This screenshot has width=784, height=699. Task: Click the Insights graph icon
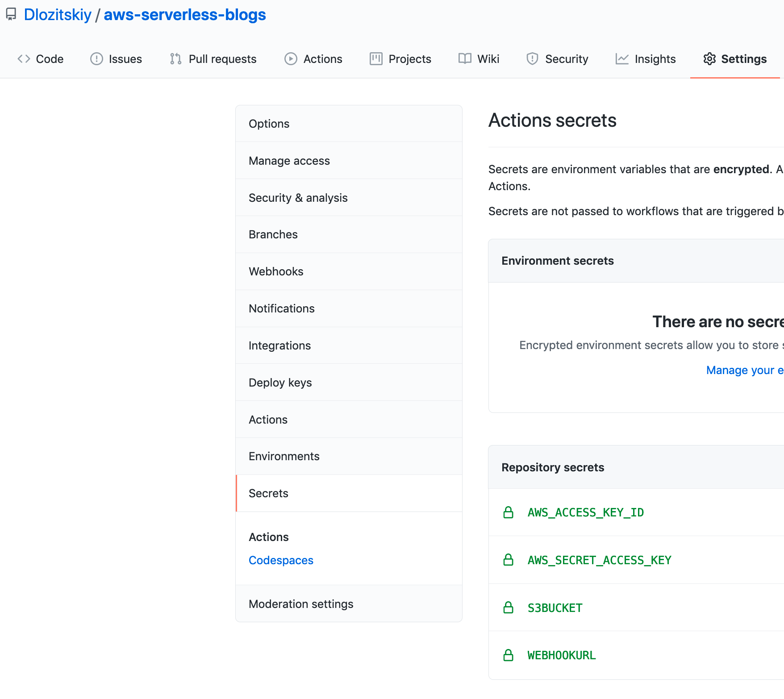tap(622, 59)
